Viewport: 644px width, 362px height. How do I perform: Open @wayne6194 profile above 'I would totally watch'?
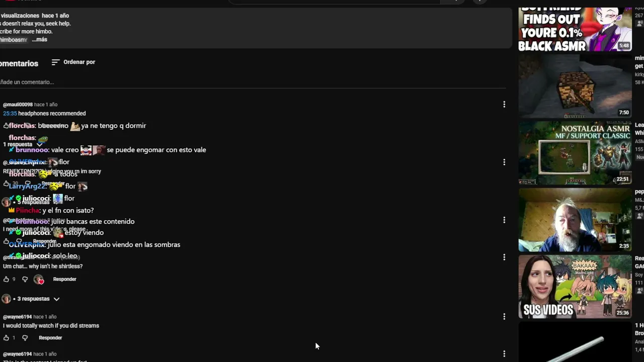click(x=17, y=317)
